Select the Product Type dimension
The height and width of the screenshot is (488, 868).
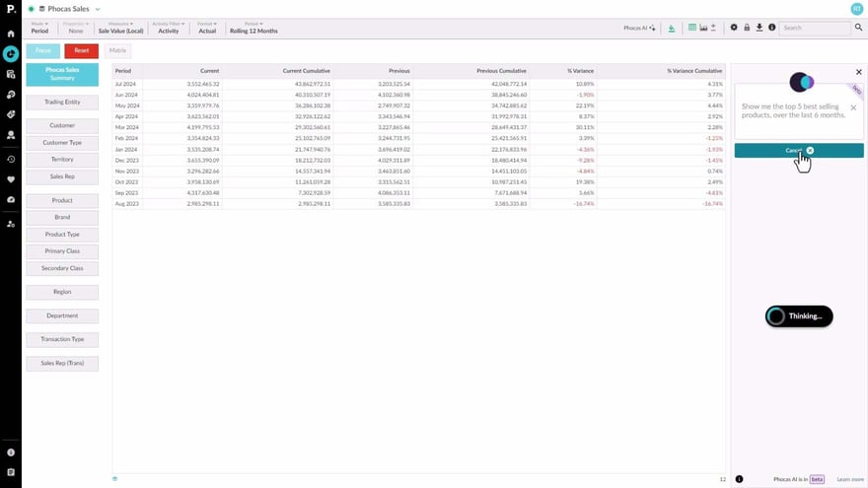[62, 235]
